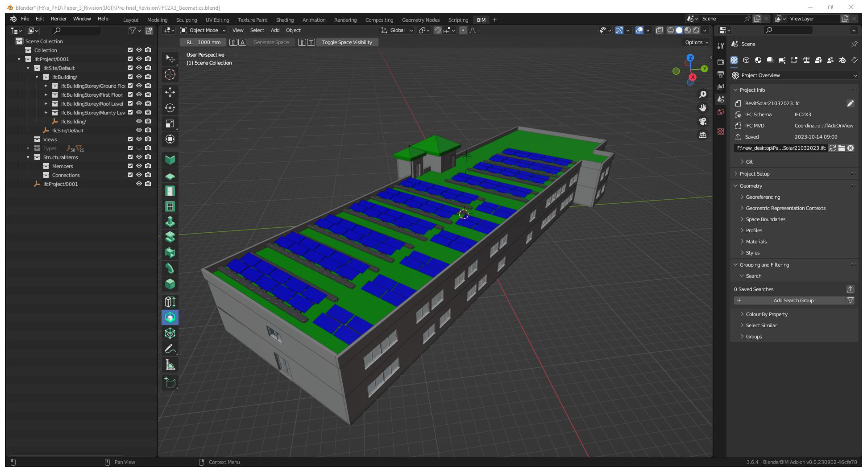Click the edit pencil icon for RevitSolar file
The width and height of the screenshot is (868, 473).
tap(850, 103)
